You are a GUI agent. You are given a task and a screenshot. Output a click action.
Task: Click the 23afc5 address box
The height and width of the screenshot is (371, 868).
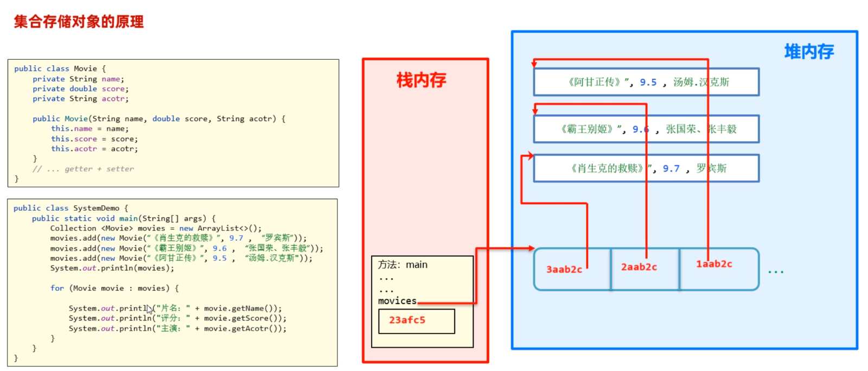point(417,321)
